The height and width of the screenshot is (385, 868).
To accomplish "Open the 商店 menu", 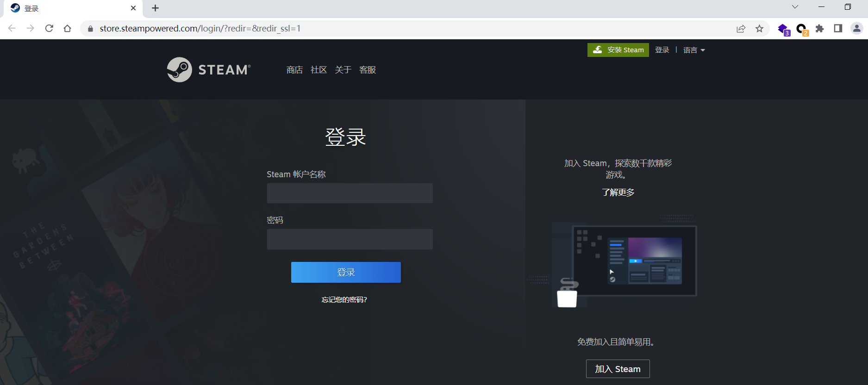I will [x=294, y=70].
